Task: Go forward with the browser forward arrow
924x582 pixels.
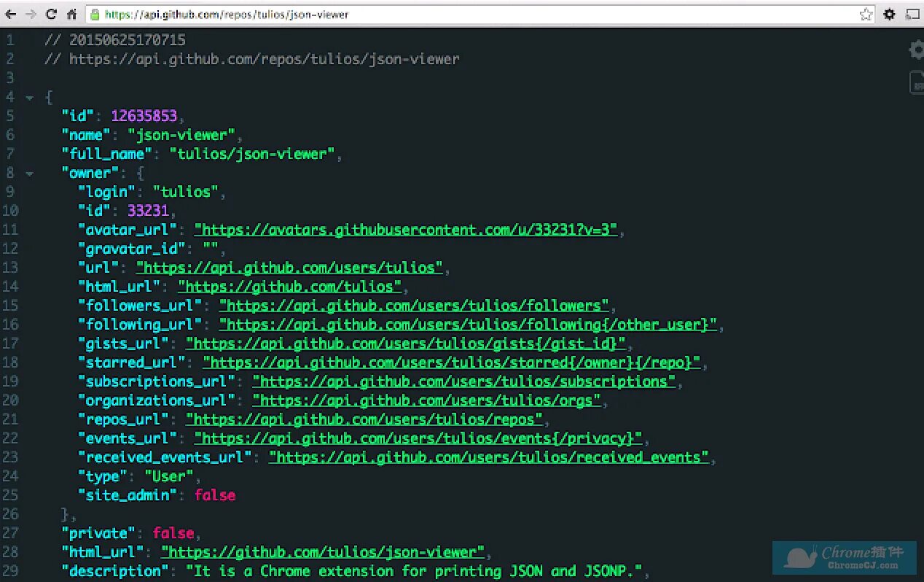Action: pos(31,14)
